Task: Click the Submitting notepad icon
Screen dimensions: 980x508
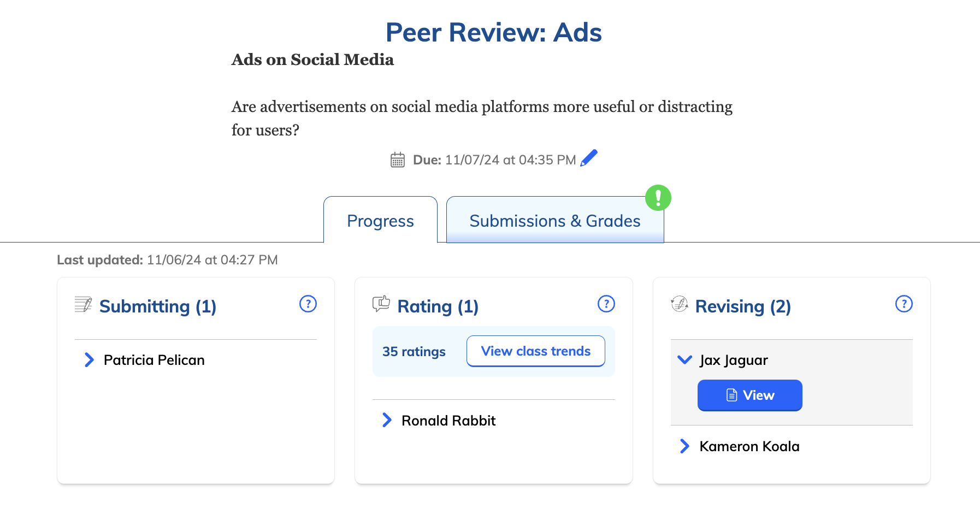Action: (83, 304)
